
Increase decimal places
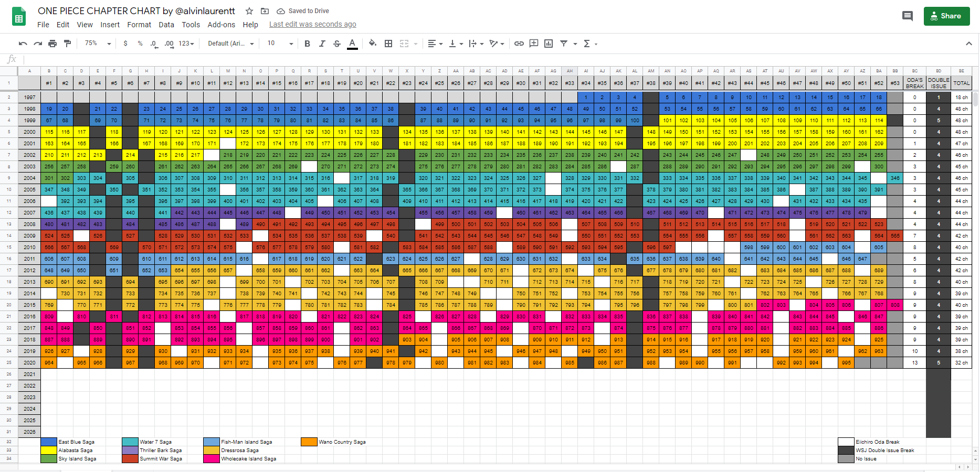tap(169, 44)
